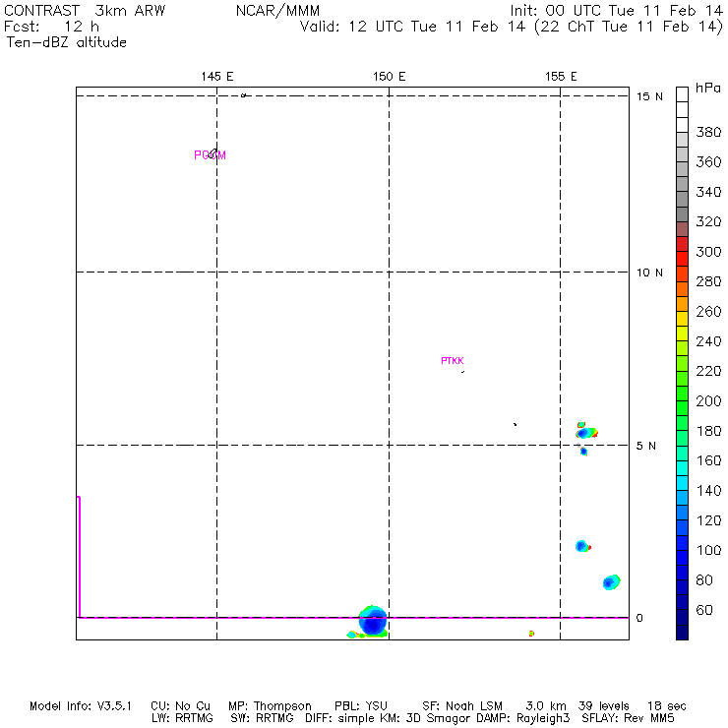728x728 pixels.
Task: Click the 'Fcst: 12 h' forecast label
Action: tap(51, 27)
